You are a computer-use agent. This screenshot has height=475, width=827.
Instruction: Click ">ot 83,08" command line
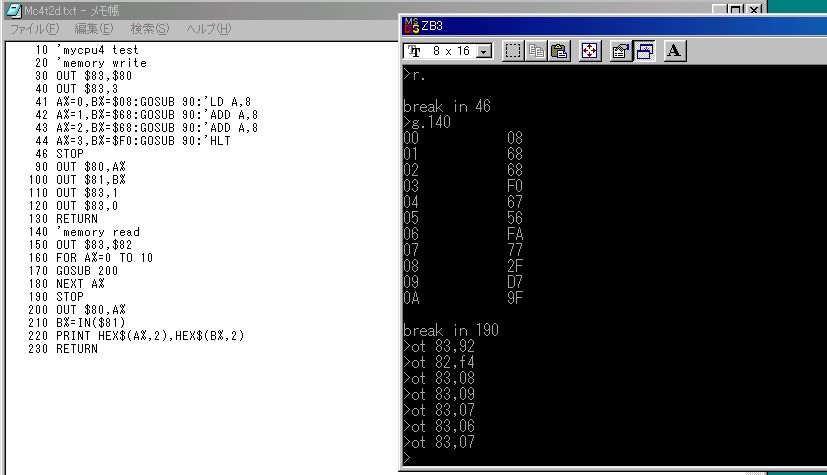439,378
